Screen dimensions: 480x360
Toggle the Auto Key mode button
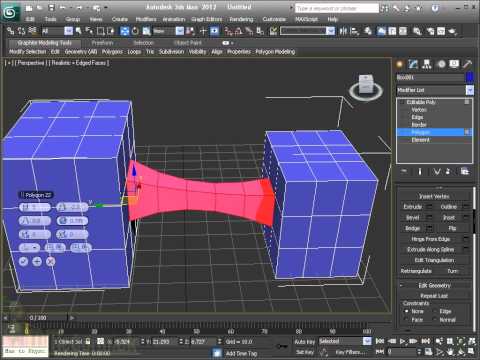(305, 342)
